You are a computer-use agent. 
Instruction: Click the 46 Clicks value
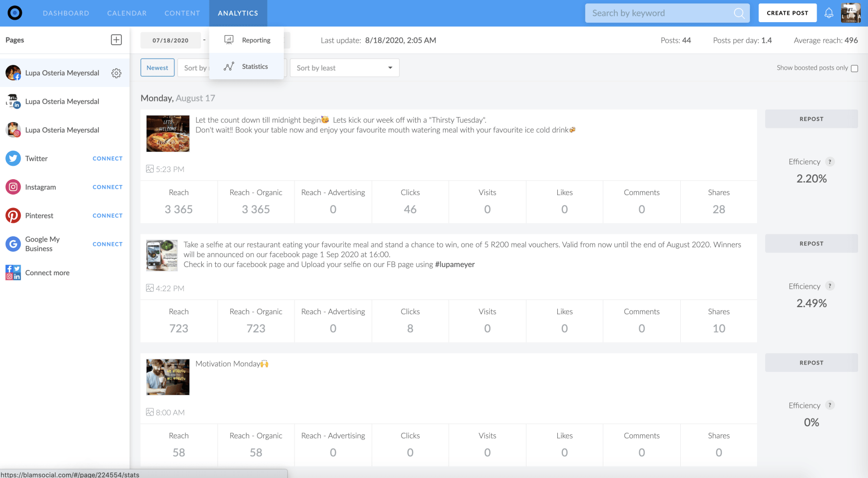410,209
